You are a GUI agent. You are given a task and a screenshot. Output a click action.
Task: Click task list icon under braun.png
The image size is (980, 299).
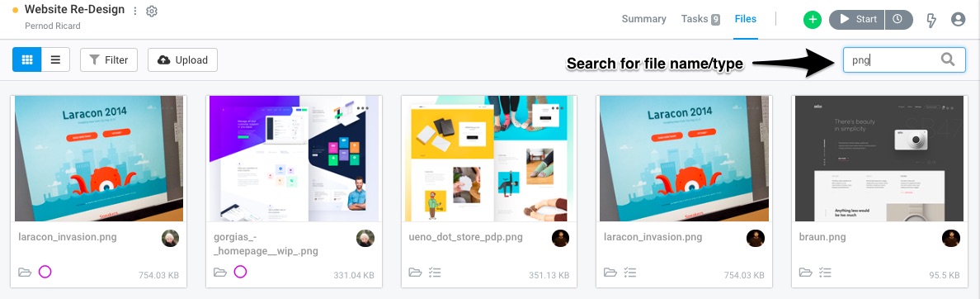pos(826,272)
